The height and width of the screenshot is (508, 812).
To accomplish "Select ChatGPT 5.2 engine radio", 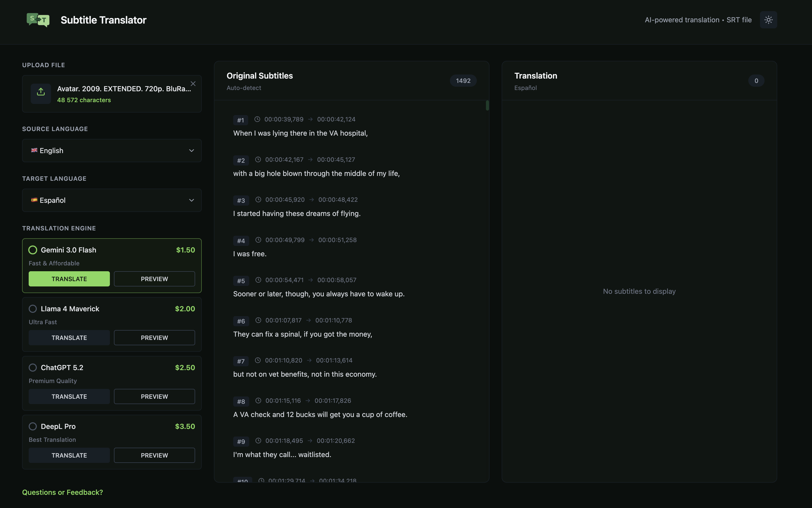I will pos(33,368).
